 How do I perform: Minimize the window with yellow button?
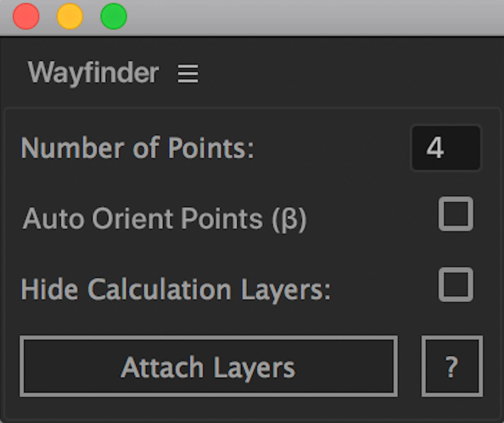point(70,17)
